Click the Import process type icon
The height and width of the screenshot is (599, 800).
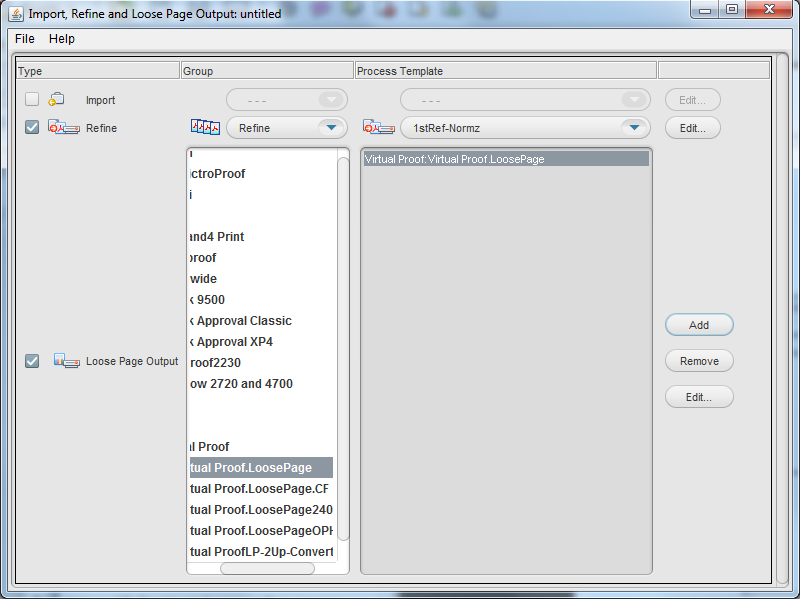(x=57, y=99)
